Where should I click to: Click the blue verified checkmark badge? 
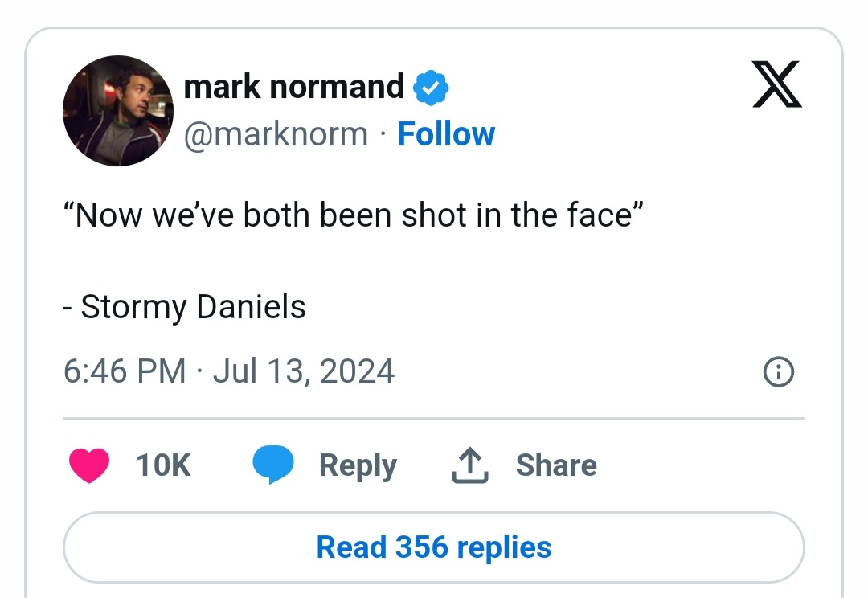pyautogui.click(x=432, y=88)
